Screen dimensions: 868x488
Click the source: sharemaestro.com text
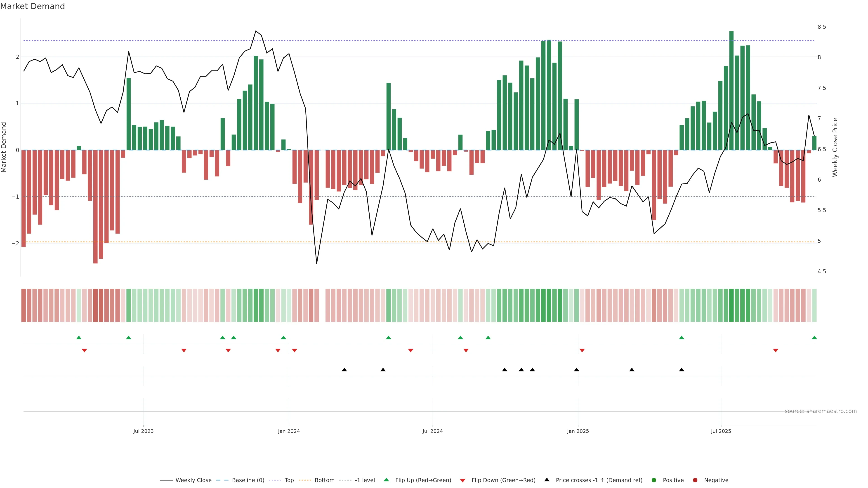(x=821, y=411)
